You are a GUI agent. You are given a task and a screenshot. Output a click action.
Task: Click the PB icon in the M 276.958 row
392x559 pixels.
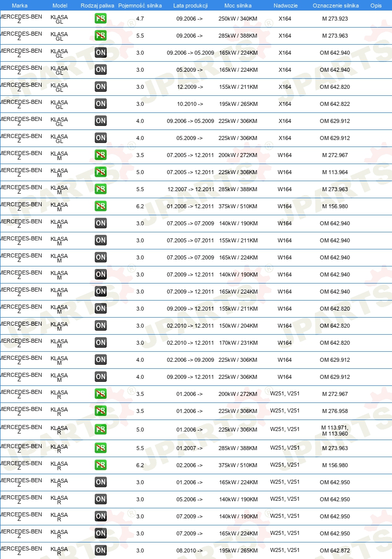click(x=101, y=411)
